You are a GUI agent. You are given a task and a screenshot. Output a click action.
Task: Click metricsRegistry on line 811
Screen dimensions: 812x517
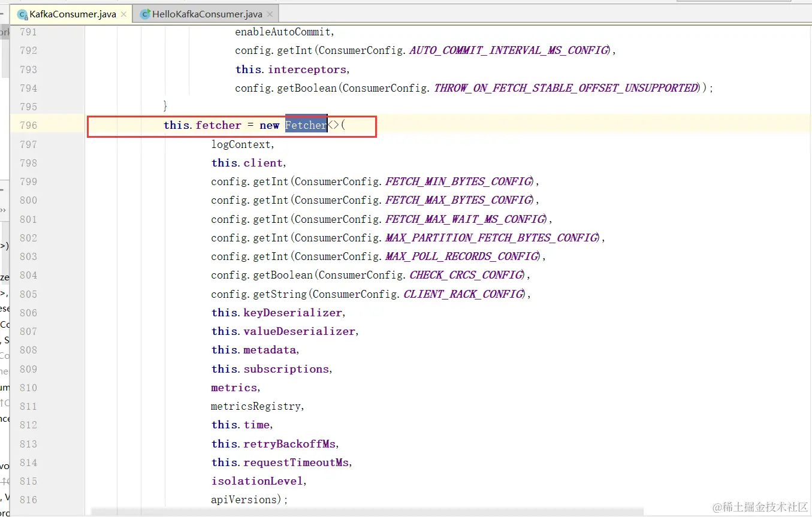256,406
